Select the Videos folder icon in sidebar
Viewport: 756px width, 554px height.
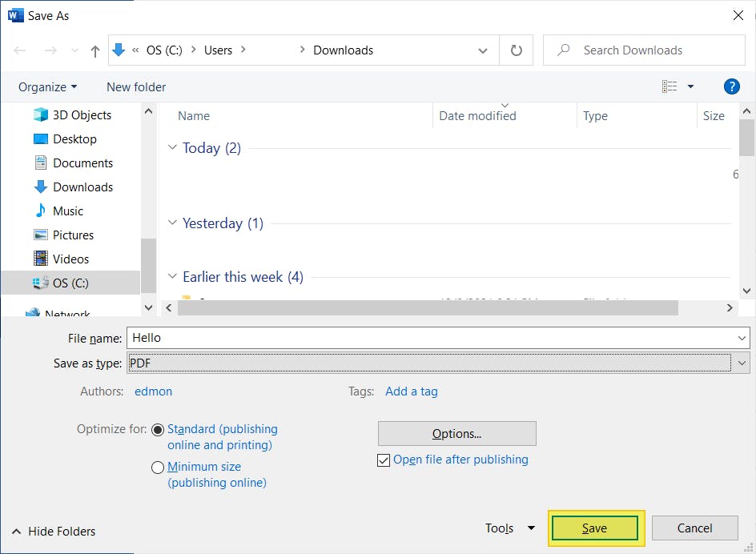point(41,259)
